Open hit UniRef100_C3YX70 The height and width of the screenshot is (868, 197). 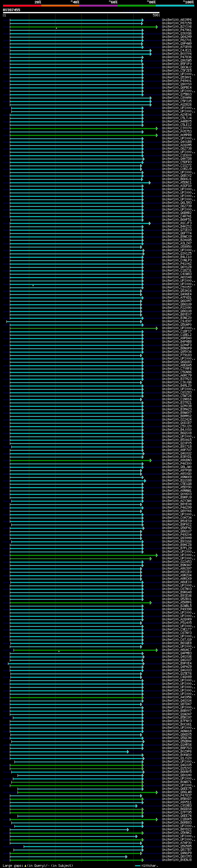coord(177,128)
